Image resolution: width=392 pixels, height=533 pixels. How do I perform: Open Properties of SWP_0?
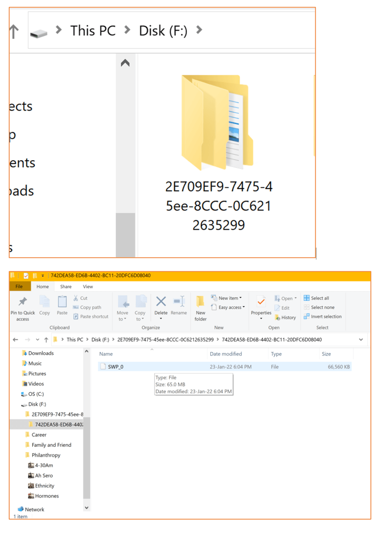pyautogui.click(x=261, y=307)
